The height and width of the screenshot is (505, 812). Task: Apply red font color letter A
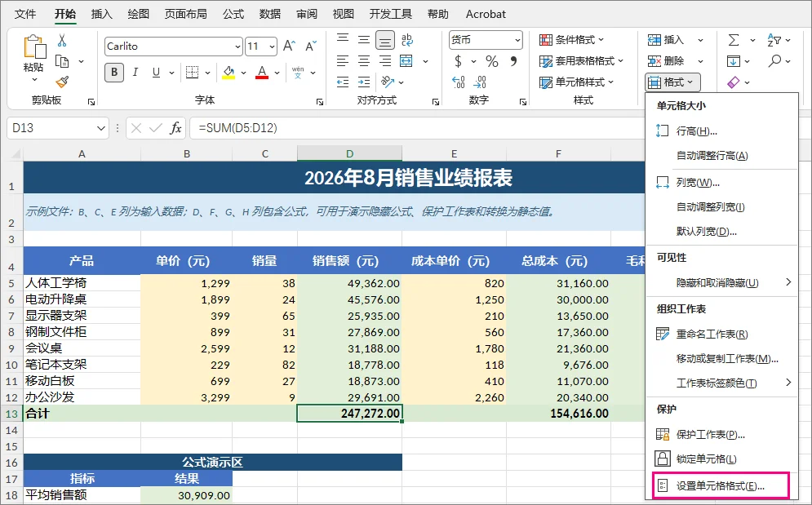tap(262, 73)
